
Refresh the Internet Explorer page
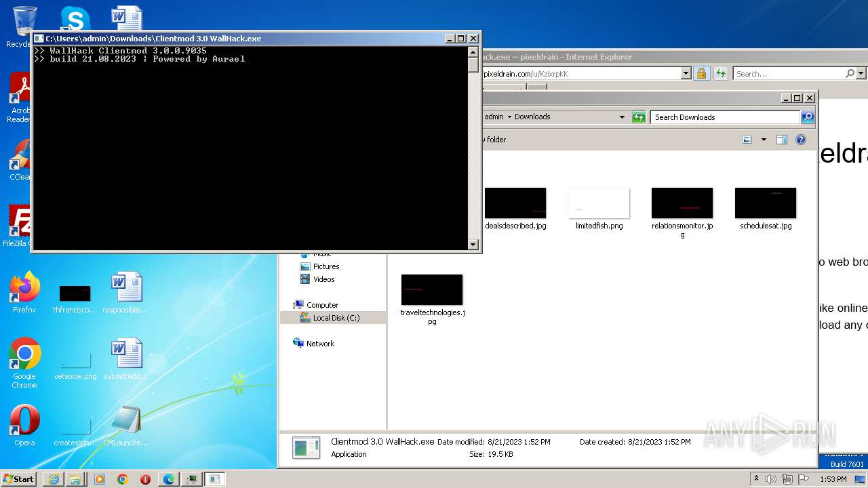tap(720, 73)
